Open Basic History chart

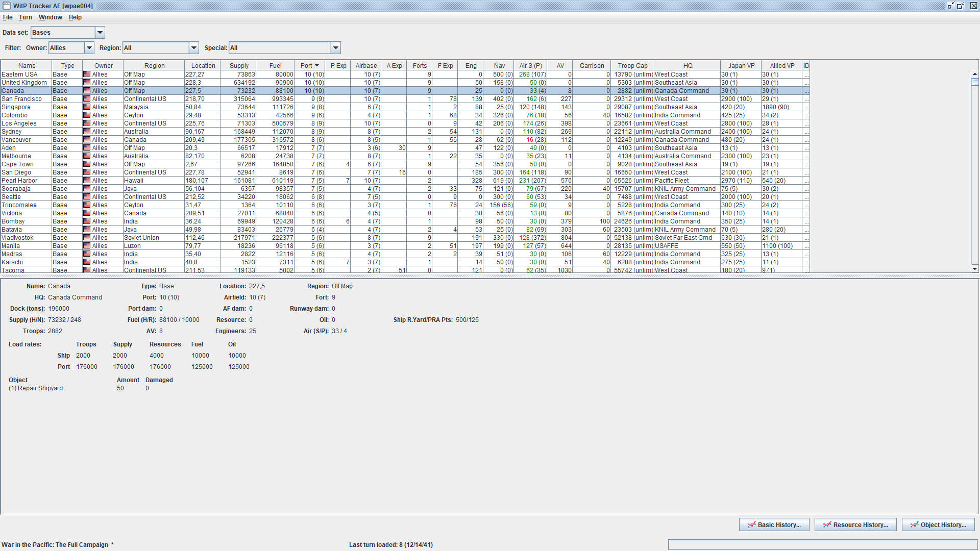[x=774, y=525]
